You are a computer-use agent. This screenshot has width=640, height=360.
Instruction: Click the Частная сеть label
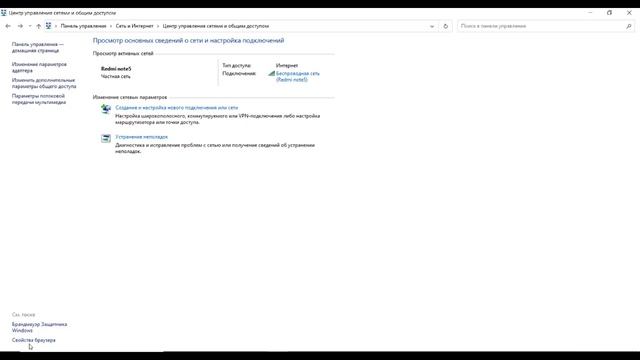[x=116, y=76]
